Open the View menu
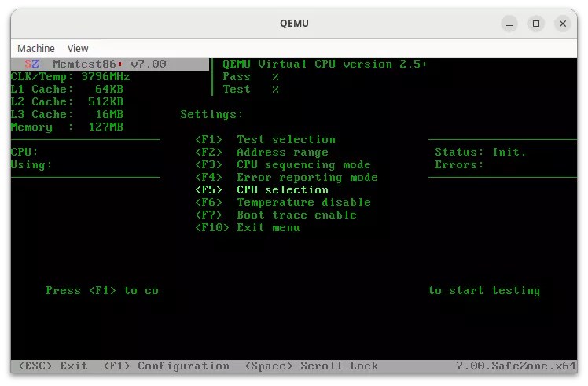 pos(78,48)
